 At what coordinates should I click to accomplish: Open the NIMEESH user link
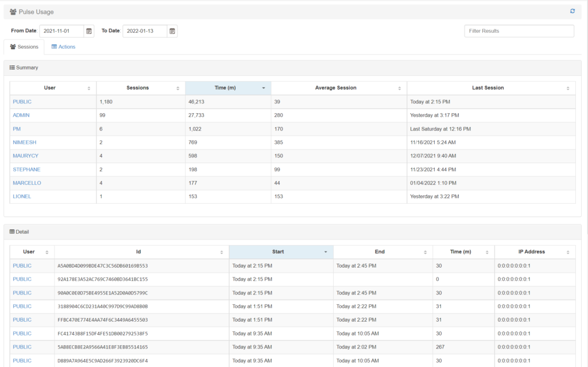[x=24, y=142]
